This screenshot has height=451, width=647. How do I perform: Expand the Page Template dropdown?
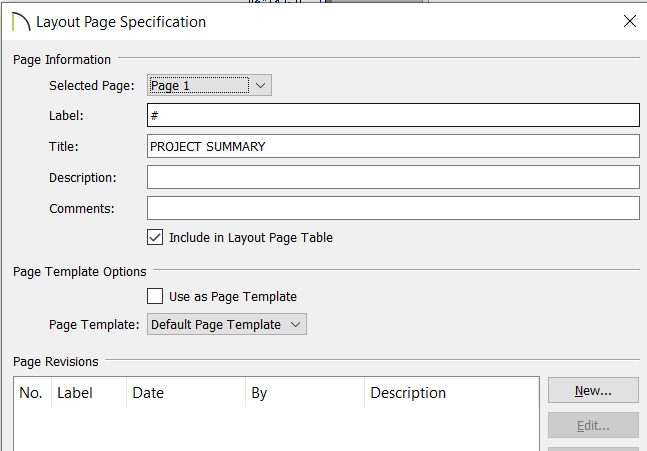coord(227,324)
